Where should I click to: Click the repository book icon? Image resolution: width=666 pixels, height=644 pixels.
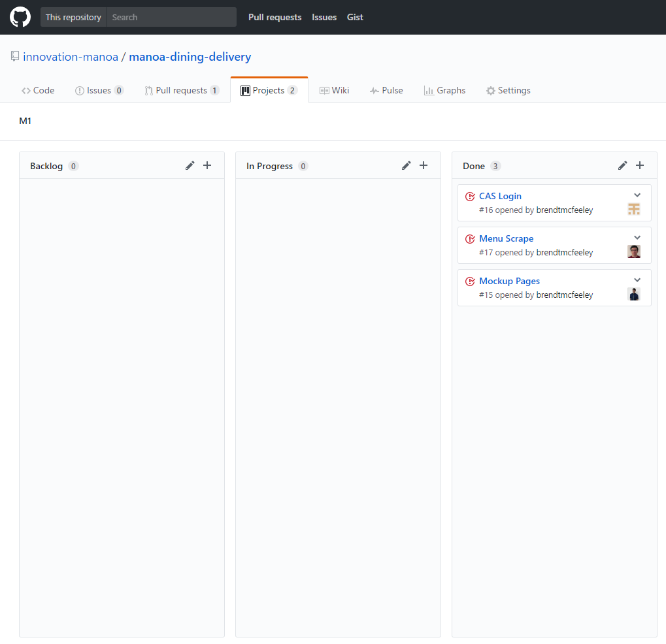click(15, 56)
